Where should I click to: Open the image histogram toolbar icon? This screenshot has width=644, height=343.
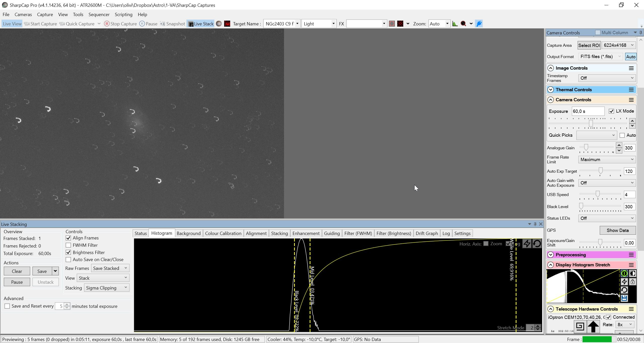pyautogui.click(x=455, y=24)
